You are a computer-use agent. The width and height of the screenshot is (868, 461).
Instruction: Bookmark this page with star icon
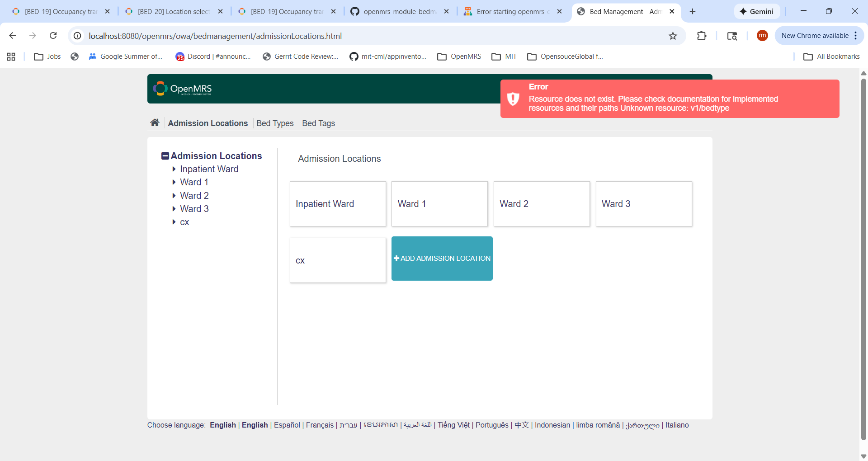(673, 36)
